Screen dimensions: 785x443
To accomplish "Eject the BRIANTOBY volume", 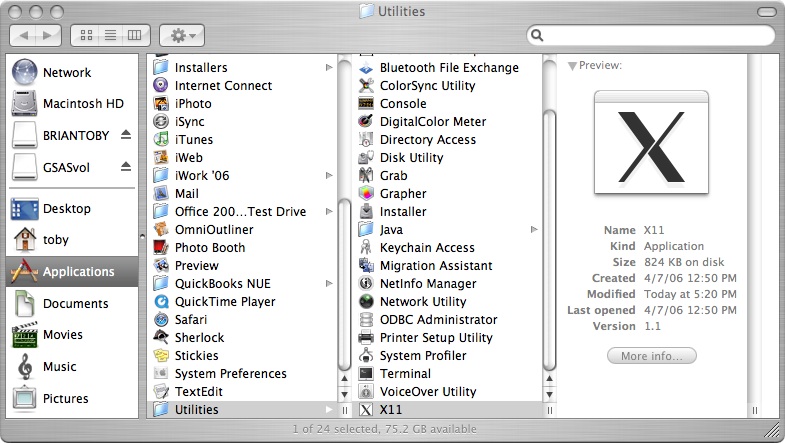I will pos(126,135).
